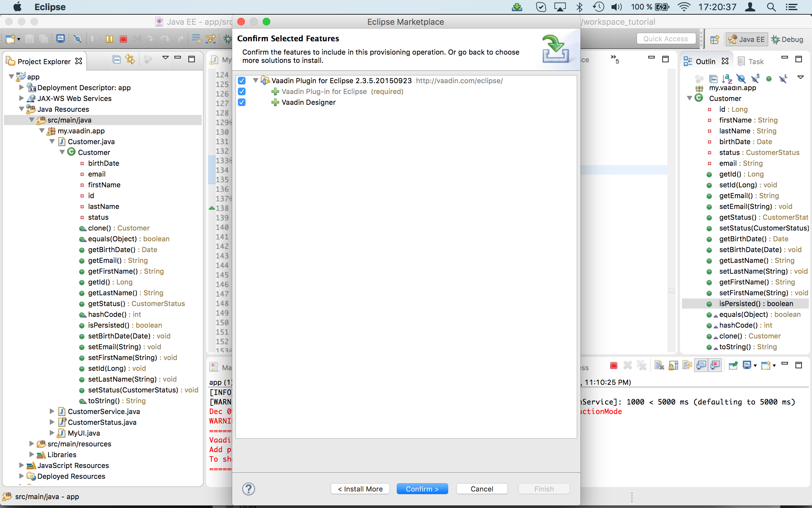Collapse Vaadin Plugin for Eclipse tree node
Image resolution: width=812 pixels, height=508 pixels.
point(256,81)
